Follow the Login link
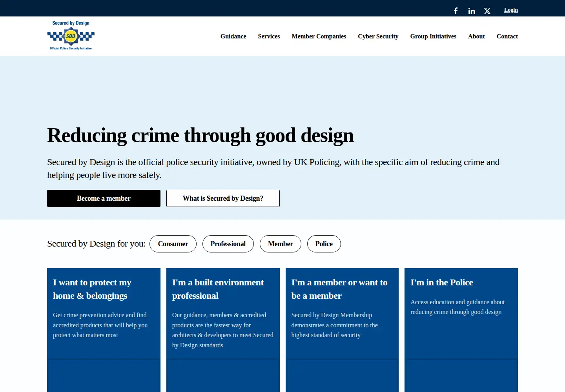The height and width of the screenshot is (392, 565). point(511,10)
